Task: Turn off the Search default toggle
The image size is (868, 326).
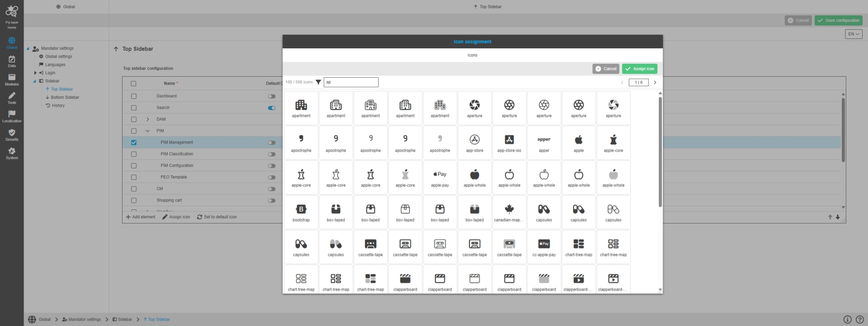Action: pos(272,108)
